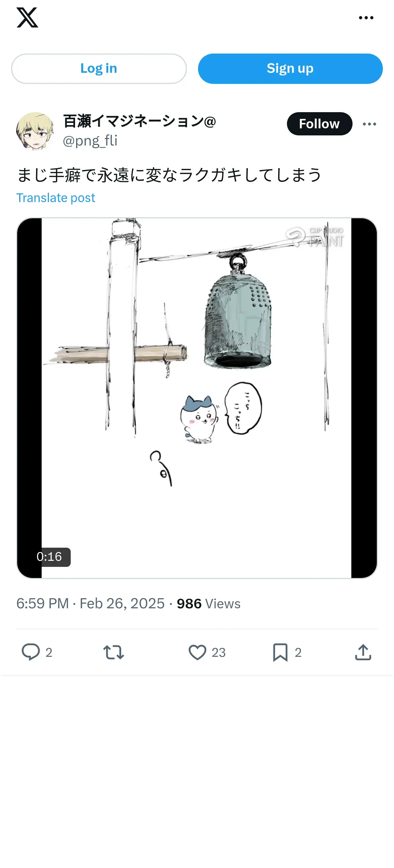Open 百瀬イマジネーション display name link
Image resolution: width=394 pixels, height=868 pixels.
point(139,121)
